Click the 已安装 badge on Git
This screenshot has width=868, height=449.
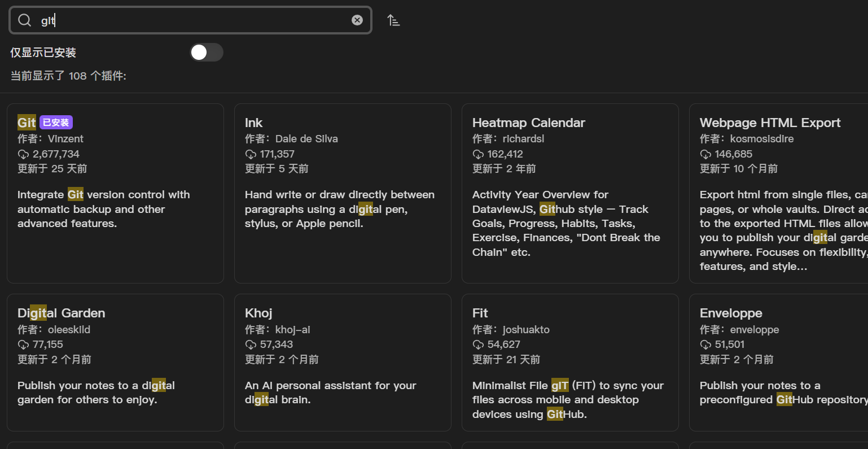(x=56, y=123)
